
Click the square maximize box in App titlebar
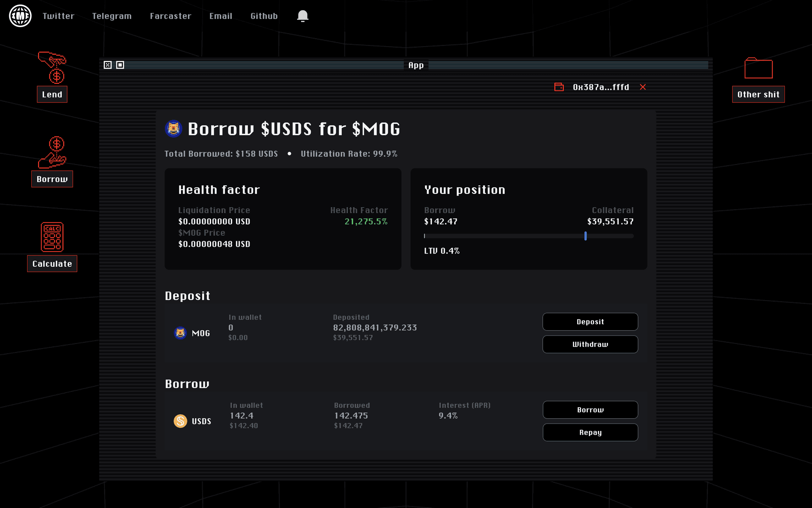click(120, 65)
